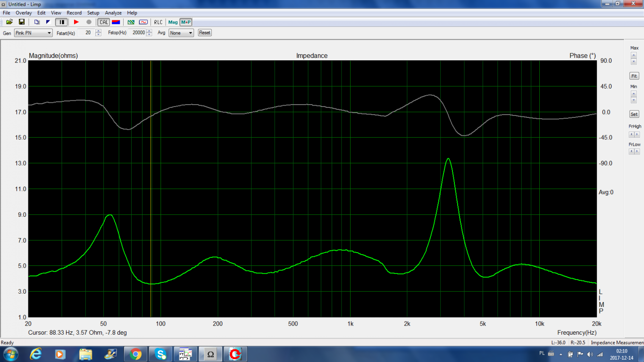This screenshot has width=644, height=362.
Task: Open the Edit menu
Action: [x=42, y=13]
